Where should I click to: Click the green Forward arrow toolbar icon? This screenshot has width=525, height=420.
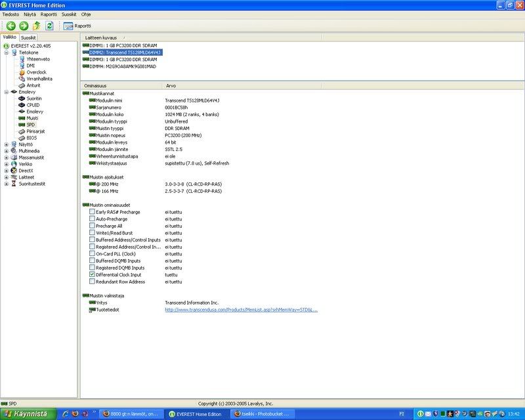pyautogui.click(x=24, y=26)
